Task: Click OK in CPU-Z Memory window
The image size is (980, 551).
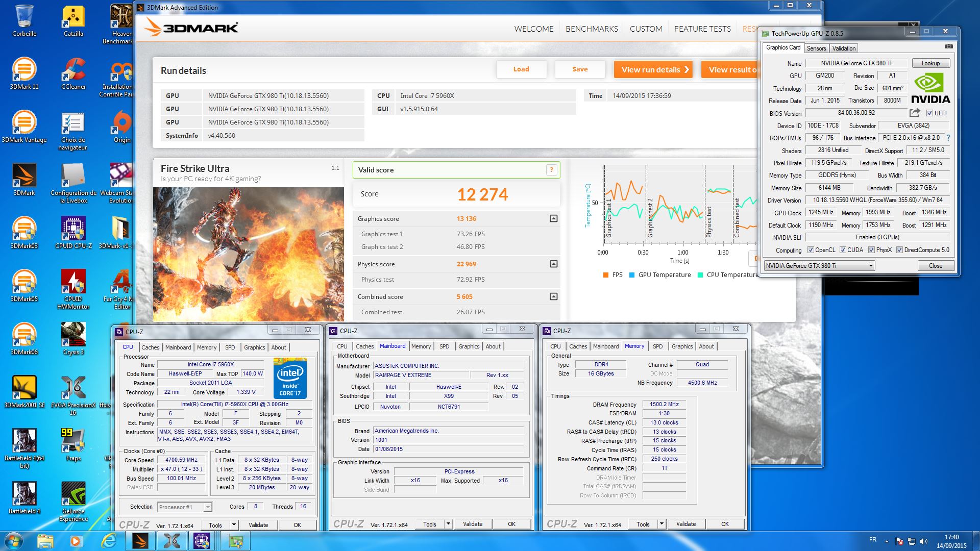Action: [x=725, y=524]
